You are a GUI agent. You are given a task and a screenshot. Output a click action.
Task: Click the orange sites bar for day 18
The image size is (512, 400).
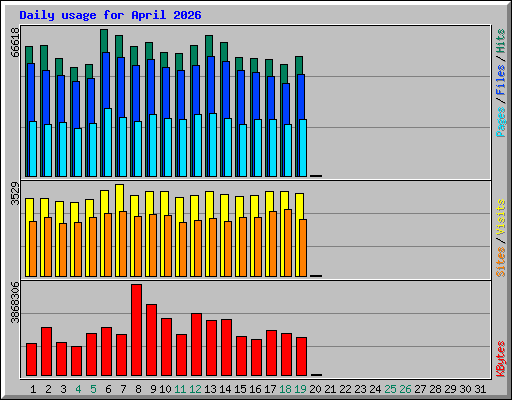288,243
